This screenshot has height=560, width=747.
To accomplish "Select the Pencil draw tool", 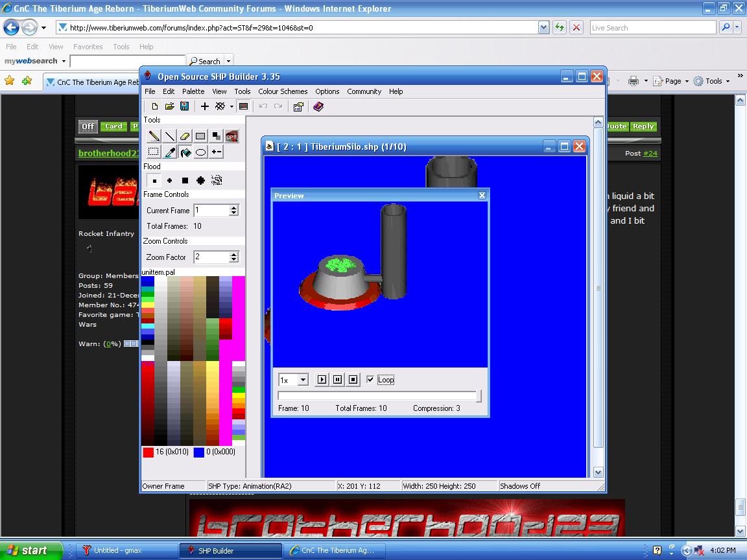I will tap(154, 136).
